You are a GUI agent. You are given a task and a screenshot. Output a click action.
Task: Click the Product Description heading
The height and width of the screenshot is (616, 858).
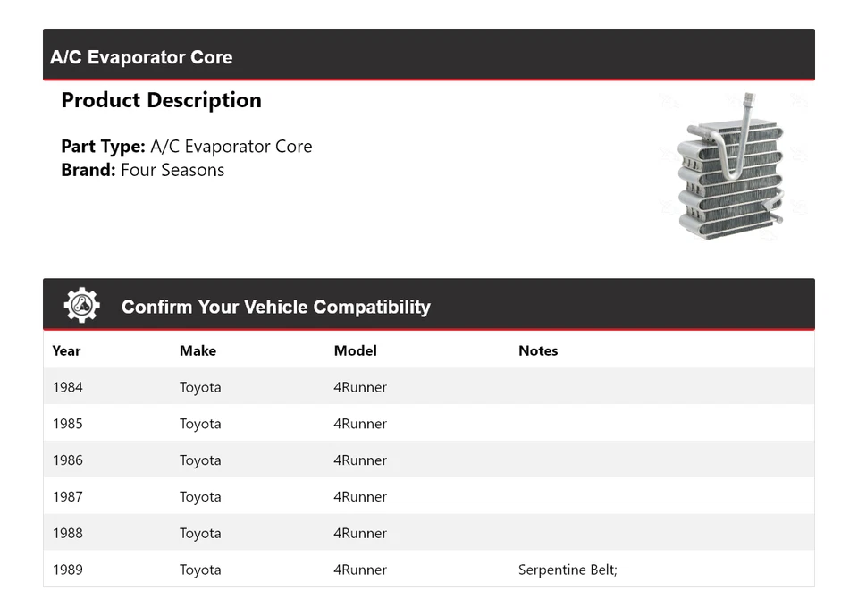pos(161,100)
